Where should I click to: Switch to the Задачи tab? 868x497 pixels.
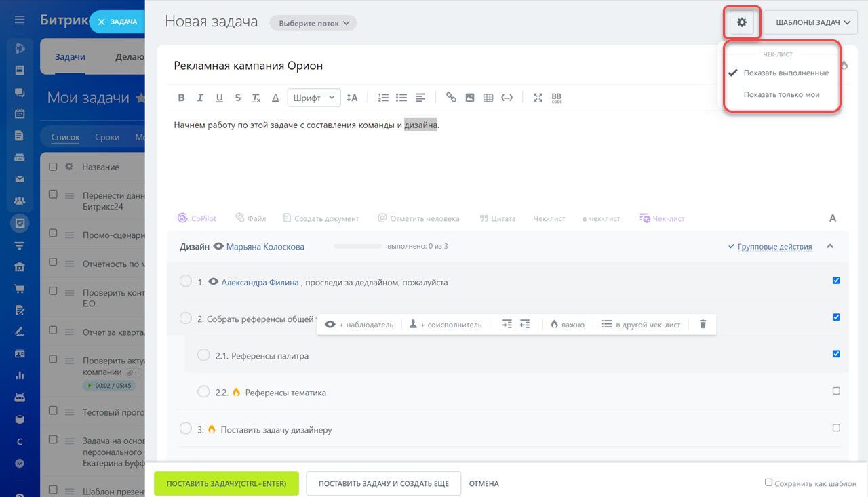tap(70, 57)
